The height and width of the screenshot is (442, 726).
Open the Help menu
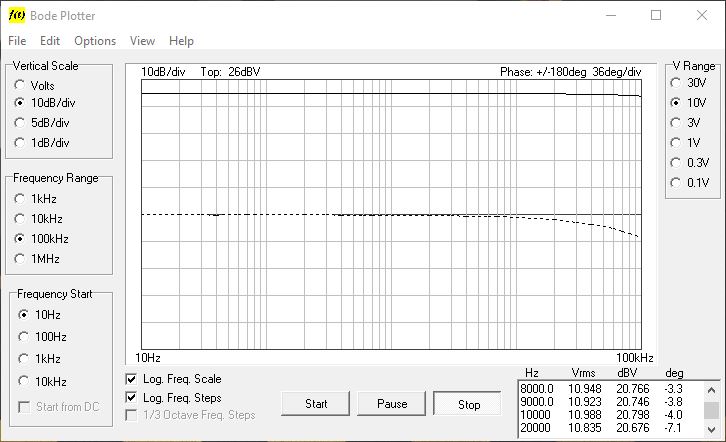click(x=181, y=41)
